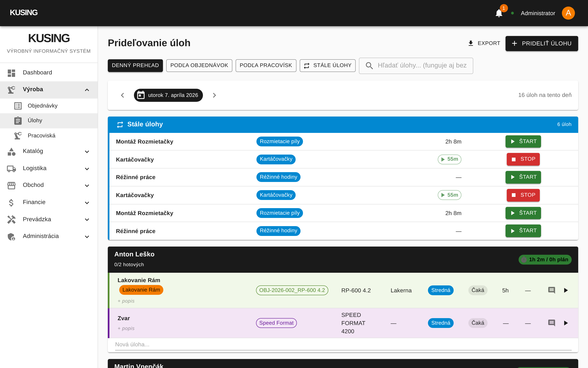Open Dashboard from the sidebar
Viewport: 588px width, 368px height.
[49, 73]
